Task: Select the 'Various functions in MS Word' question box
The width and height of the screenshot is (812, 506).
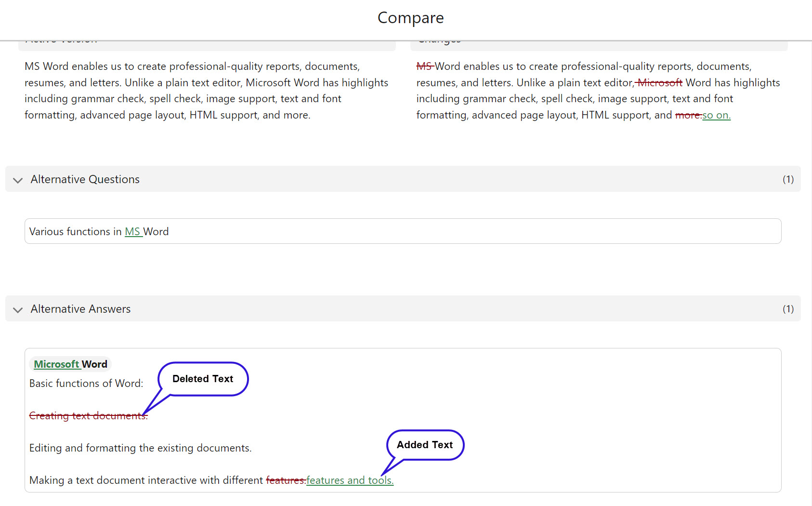Action: click(x=403, y=231)
